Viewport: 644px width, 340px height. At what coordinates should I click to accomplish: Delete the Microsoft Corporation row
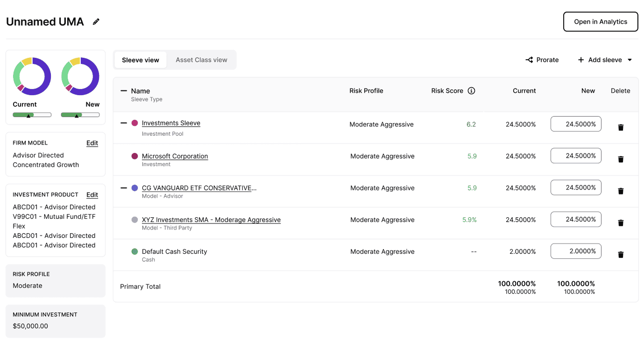[621, 159]
